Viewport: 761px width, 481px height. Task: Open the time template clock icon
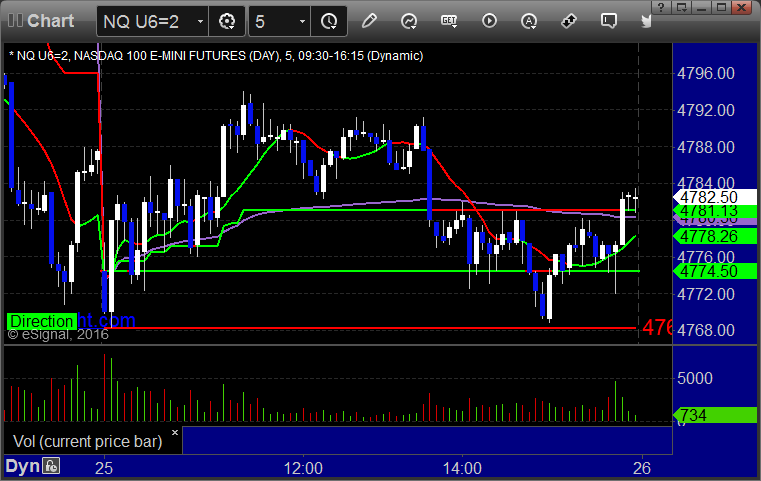(x=329, y=21)
